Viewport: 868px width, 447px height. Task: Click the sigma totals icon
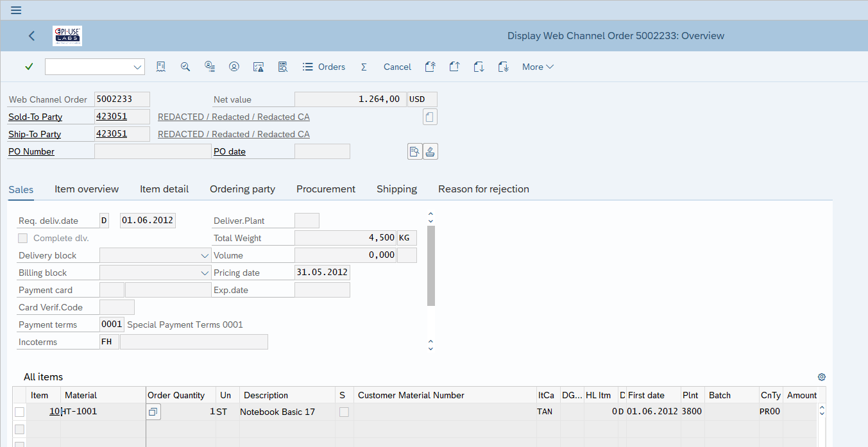[364, 67]
